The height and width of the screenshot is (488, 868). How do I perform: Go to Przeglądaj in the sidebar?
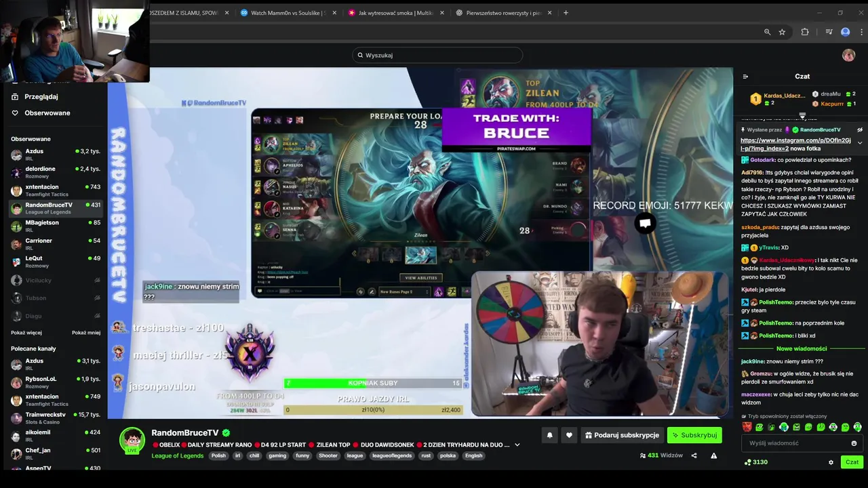click(41, 96)
